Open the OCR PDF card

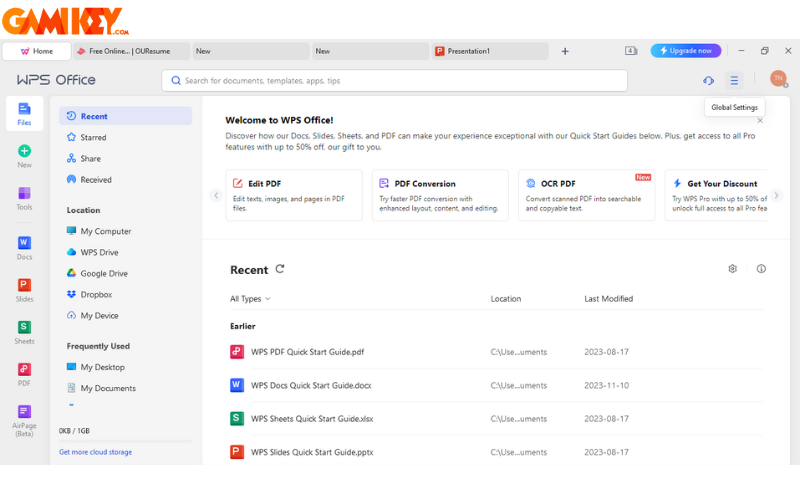pyautogui.click(x=587, y=195)
